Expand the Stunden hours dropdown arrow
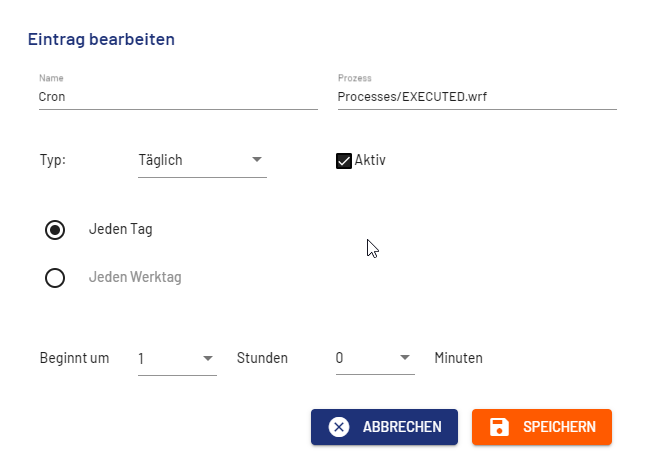This screenshot has width=647, height=465. click(x=208, y=358)
